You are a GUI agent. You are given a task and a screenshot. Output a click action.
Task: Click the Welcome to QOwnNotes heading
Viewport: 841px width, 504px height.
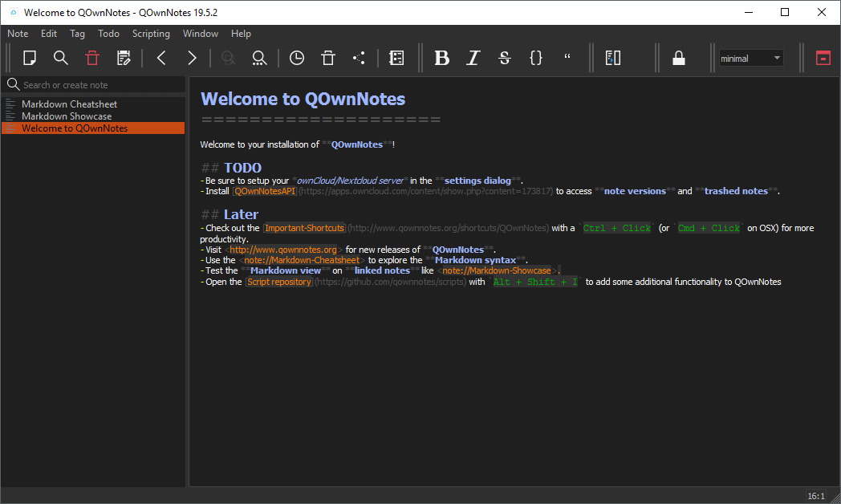coord(303,99)
